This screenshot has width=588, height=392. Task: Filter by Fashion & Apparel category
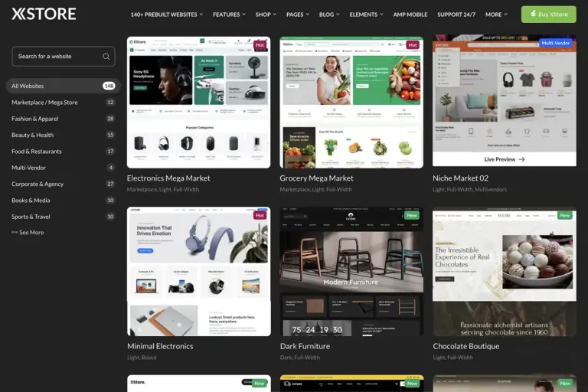click(35, 119)
